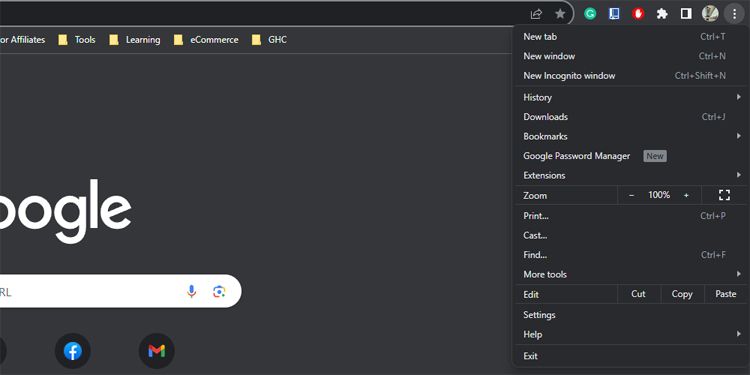Open the profile avatar picture

[710, 14]
